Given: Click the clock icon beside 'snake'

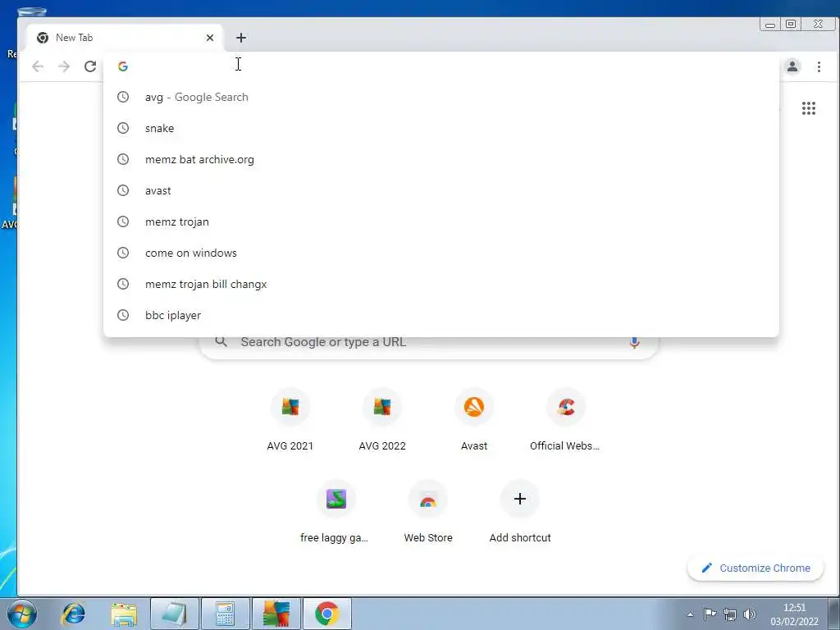Looking at the screenshot, I should pyautogui.click(x=123, y=128).
